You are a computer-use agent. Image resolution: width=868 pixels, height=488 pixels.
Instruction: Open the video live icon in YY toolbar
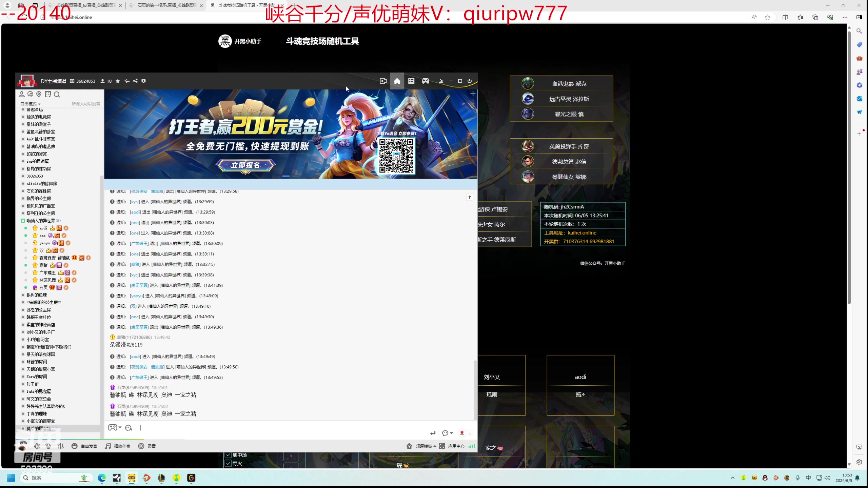point(383,81)
